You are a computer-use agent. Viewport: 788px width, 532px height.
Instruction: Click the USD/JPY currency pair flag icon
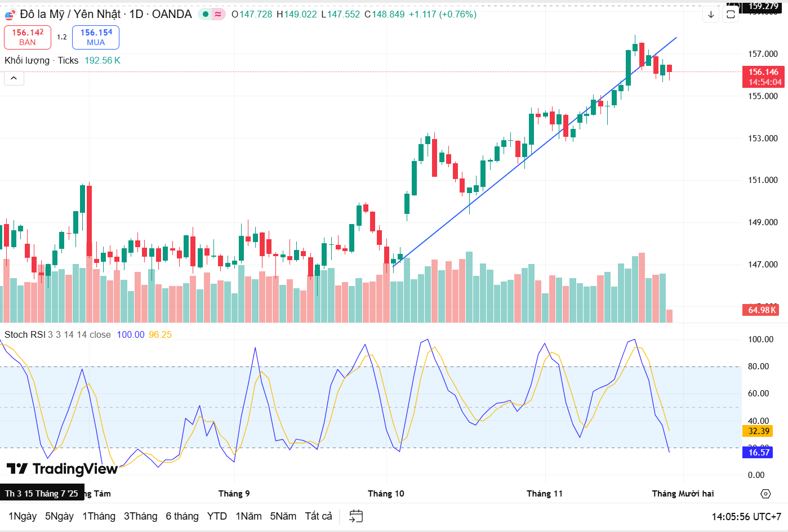8,14
